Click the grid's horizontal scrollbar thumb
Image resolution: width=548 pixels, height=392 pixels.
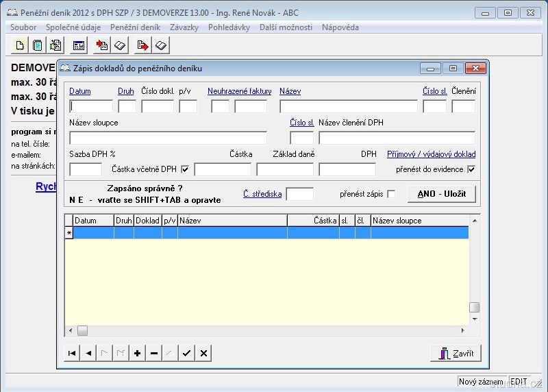[82, 330]
